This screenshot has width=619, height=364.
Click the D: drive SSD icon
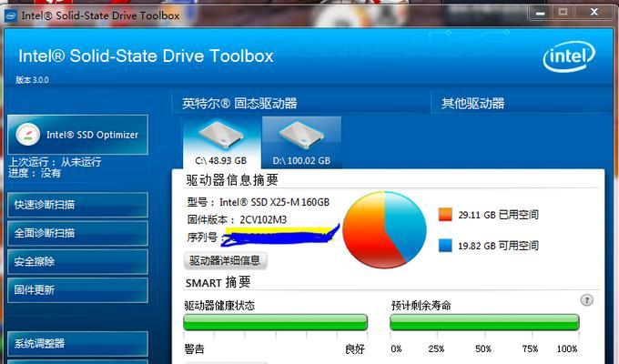(x=301, y=135)
